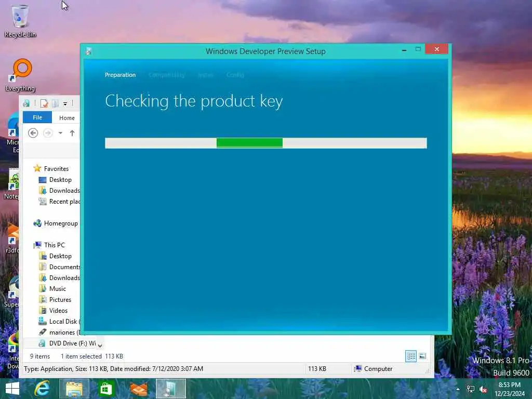Open the Windows Store from the taskbar

click(x=106, y=389)
